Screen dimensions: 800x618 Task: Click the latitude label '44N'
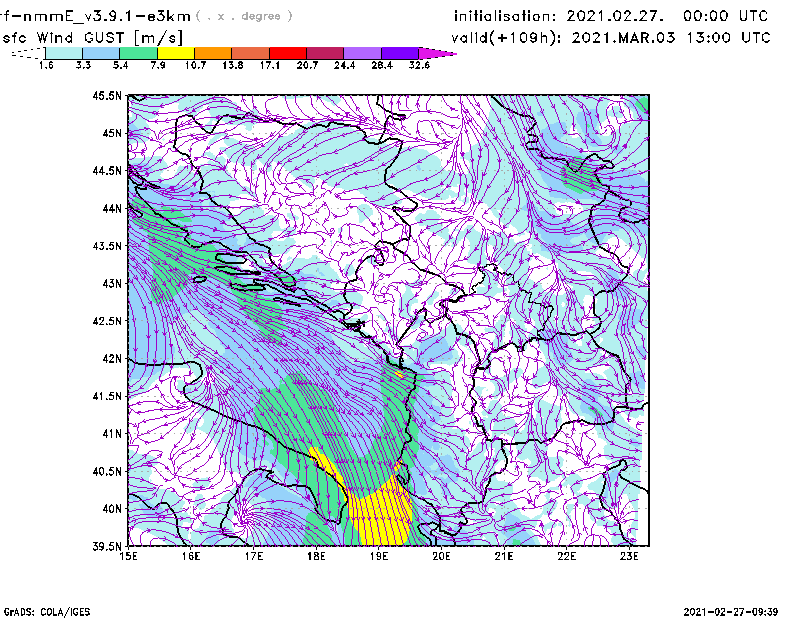tap(112, 208)
